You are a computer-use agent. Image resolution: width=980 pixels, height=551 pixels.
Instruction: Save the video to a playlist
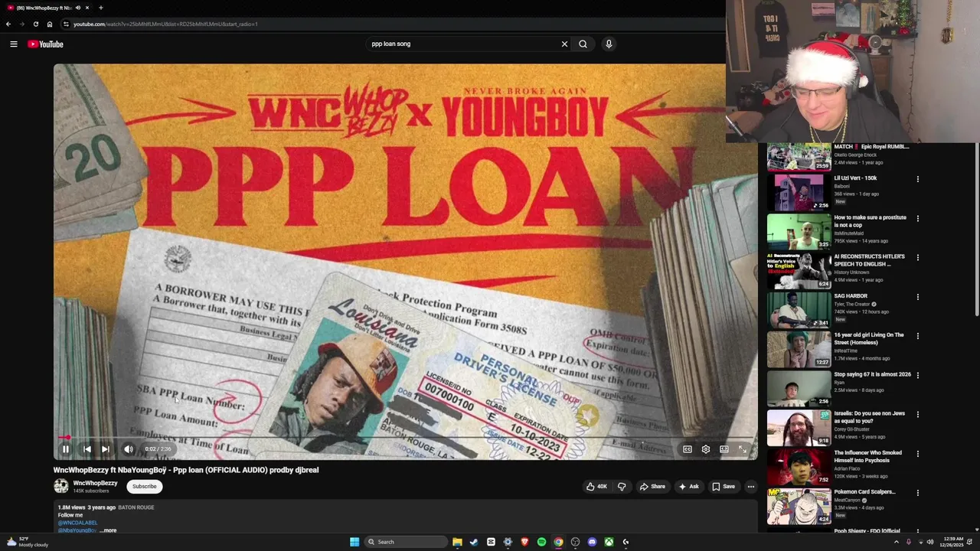724,487
